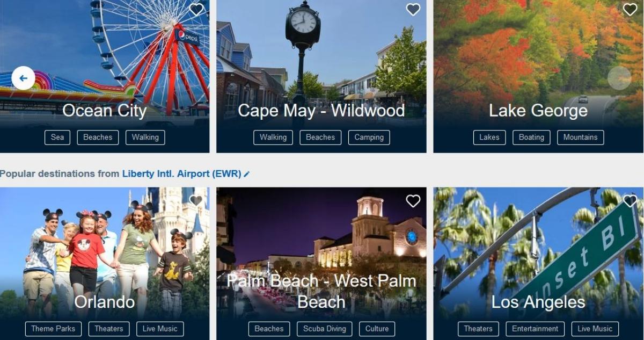The height and width of the screenshot is (340, 644).
Task: Go back with left arrow carousel button
Action: (x=23, y=78)
